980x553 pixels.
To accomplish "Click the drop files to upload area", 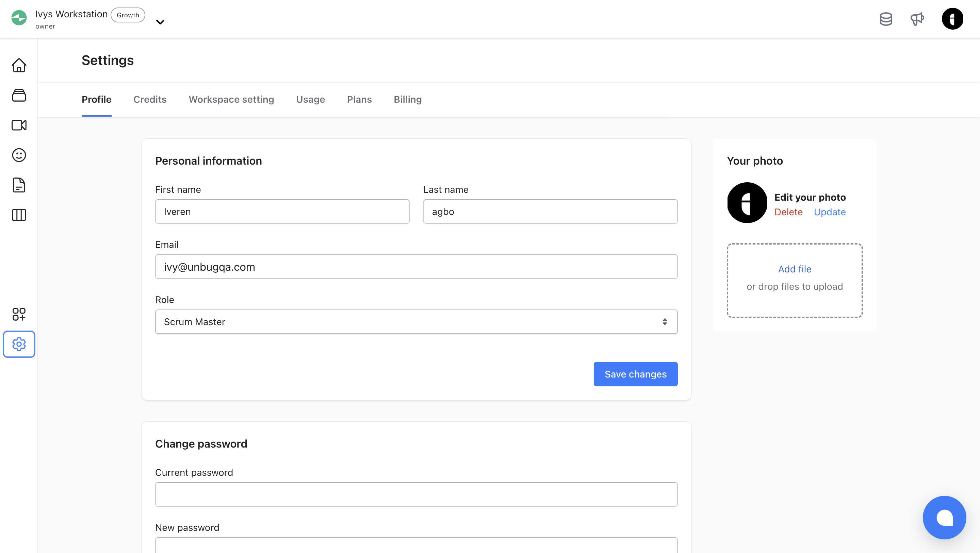I will click(794, 280).
